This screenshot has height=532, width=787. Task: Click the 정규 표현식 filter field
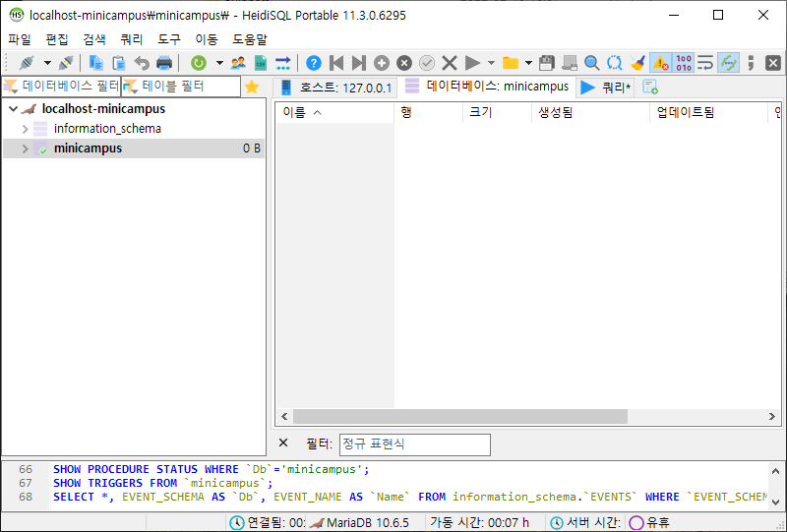point(414,444)
